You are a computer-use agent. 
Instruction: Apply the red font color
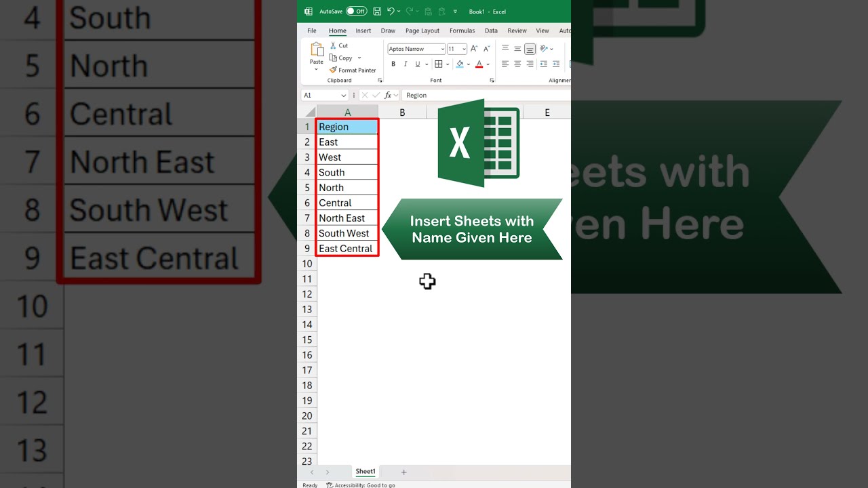coord(479,64)
